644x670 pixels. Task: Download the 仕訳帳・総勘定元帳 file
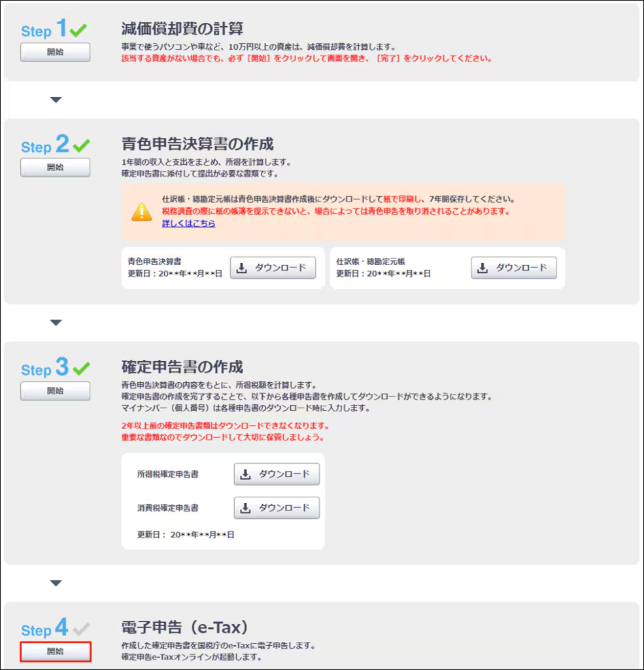coord(513,268)
